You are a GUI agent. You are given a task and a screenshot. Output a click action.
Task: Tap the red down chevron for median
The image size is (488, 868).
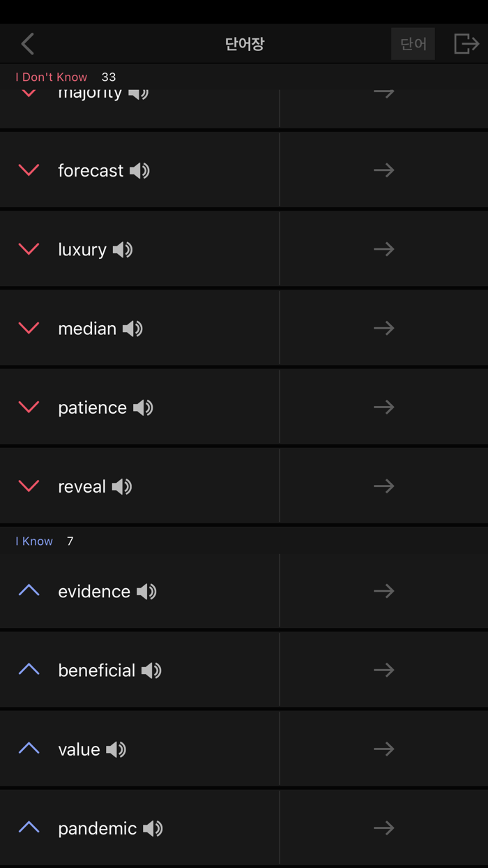(x=29, y=328)
